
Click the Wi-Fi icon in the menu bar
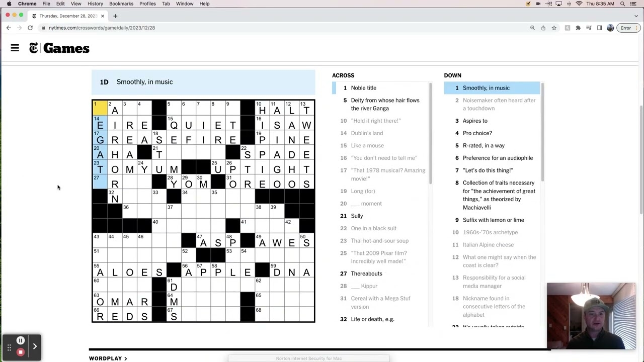pos(580,4)
